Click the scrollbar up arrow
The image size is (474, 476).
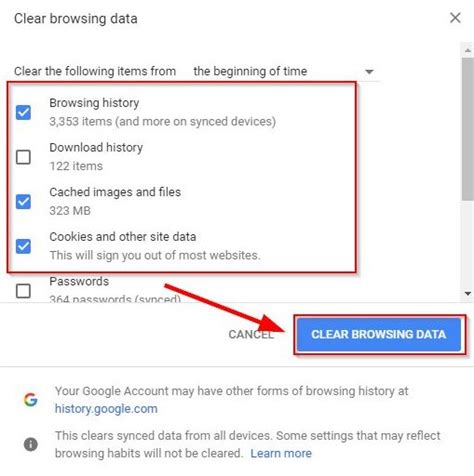coord(468,51)
